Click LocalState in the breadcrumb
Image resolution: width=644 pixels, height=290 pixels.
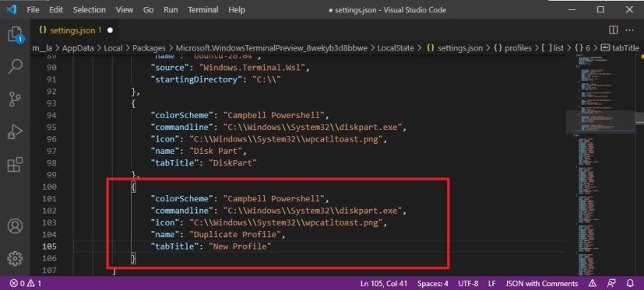pyautogui.click(x=396, y=48)
